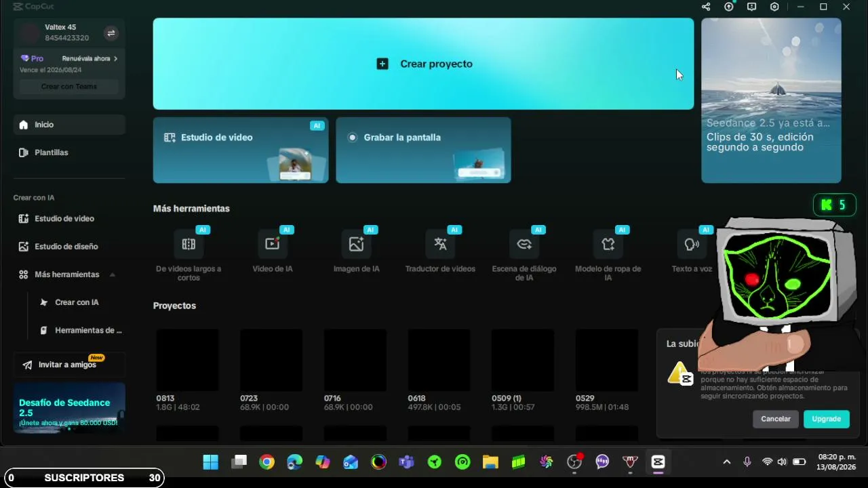Open the project thumbnail named 0723

click(271, 360)
